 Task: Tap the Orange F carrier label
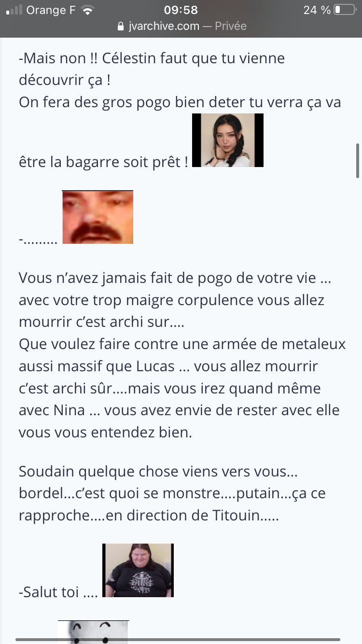(x=51, y=10)
